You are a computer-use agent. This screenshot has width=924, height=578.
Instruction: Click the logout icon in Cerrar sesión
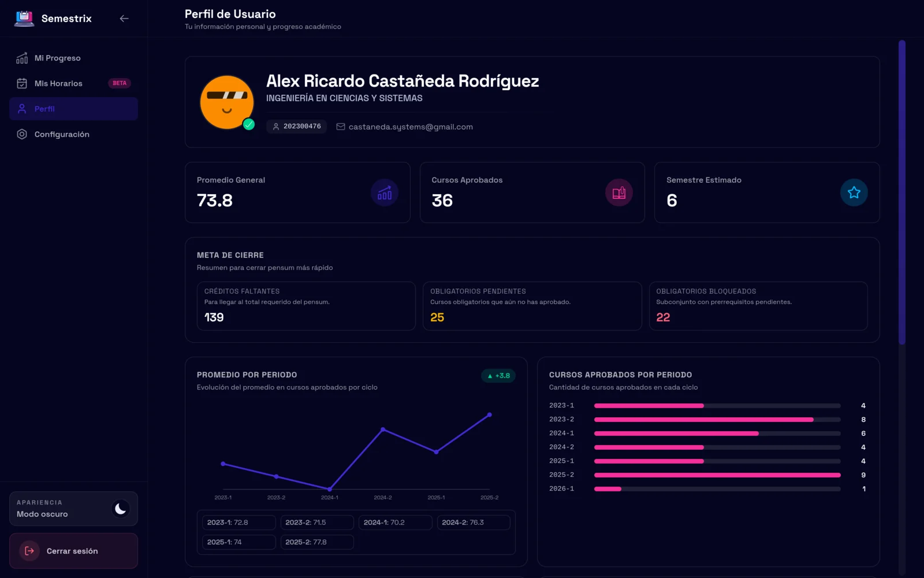[29, 551]
